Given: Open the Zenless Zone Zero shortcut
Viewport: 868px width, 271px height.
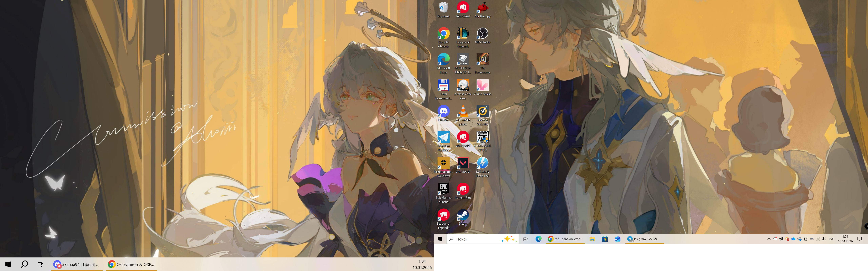Looking at the screenshot, I should [x=463, y=86].
